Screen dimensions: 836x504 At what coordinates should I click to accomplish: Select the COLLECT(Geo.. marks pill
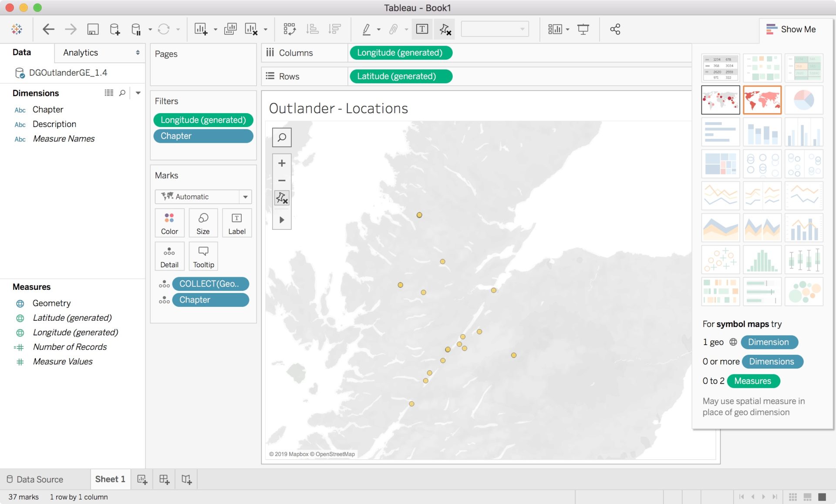tap(211, 284)
